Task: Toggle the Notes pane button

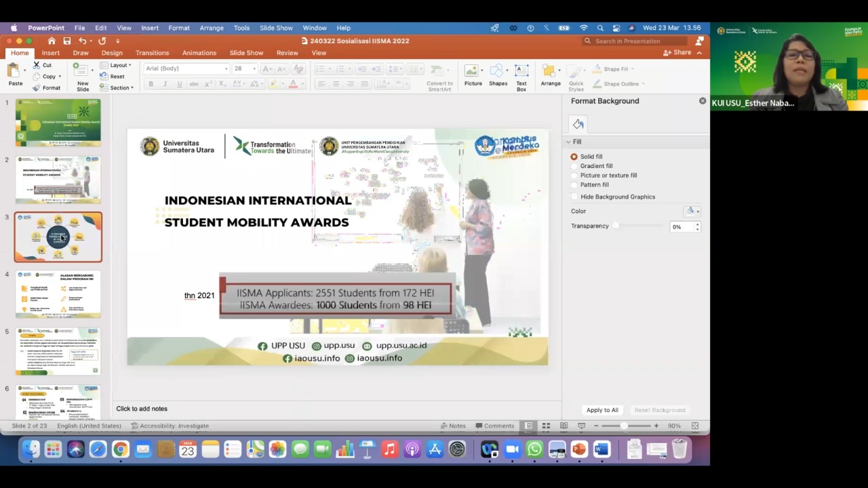Action: point(453,426)
